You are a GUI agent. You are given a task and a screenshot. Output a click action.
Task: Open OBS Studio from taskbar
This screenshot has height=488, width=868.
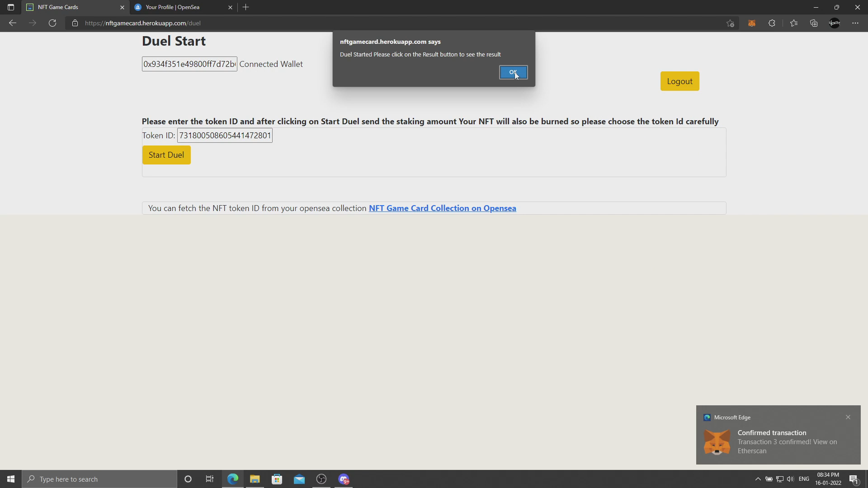(x=321, y=479)
